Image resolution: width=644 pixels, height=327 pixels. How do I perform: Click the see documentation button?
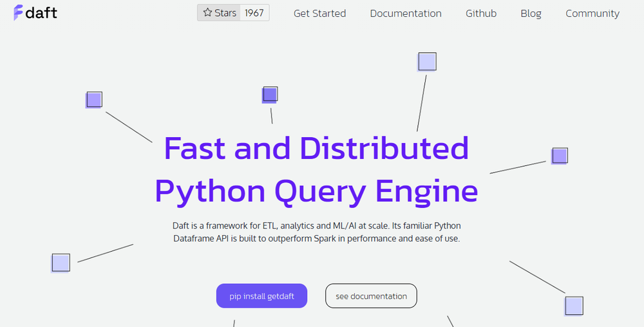point(371,296)
